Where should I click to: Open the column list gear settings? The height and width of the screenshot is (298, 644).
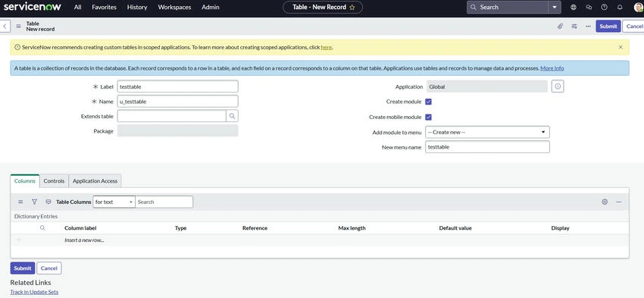[x=605, y=202]
